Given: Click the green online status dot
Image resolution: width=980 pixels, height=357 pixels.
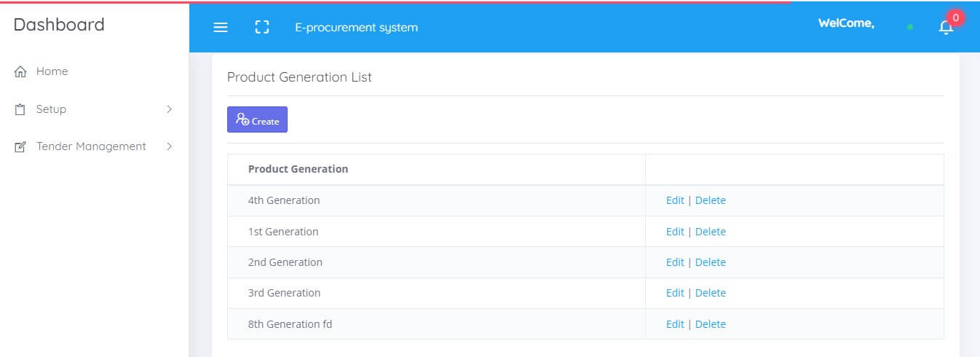Looking at the screenshot, I should point(910,27).
